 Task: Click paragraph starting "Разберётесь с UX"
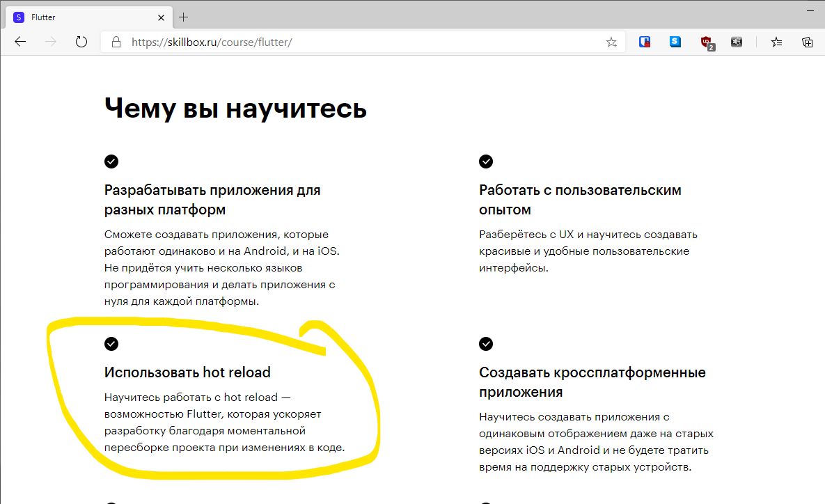[588, 251]
